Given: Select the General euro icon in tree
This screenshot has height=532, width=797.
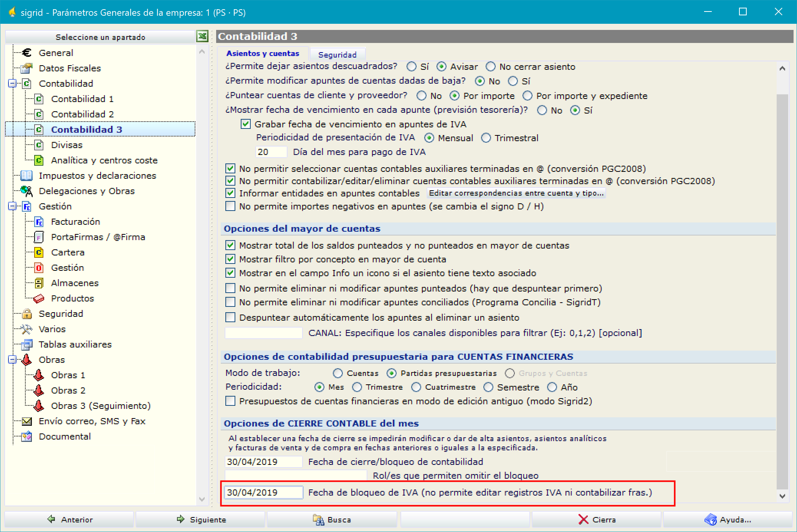Looking at the screenshot, I should [26, 53].
